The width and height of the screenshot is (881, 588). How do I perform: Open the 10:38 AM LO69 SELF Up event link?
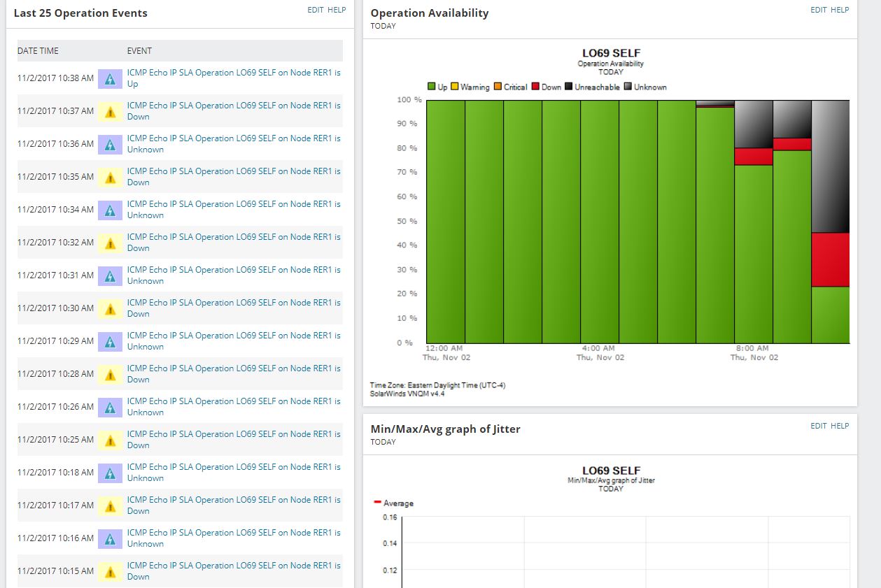234,78
